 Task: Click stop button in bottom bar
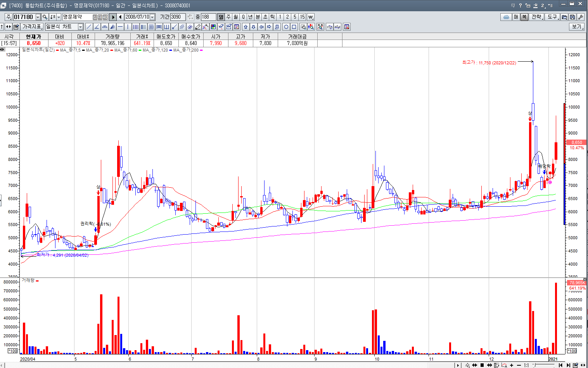[x=482, y=365]
